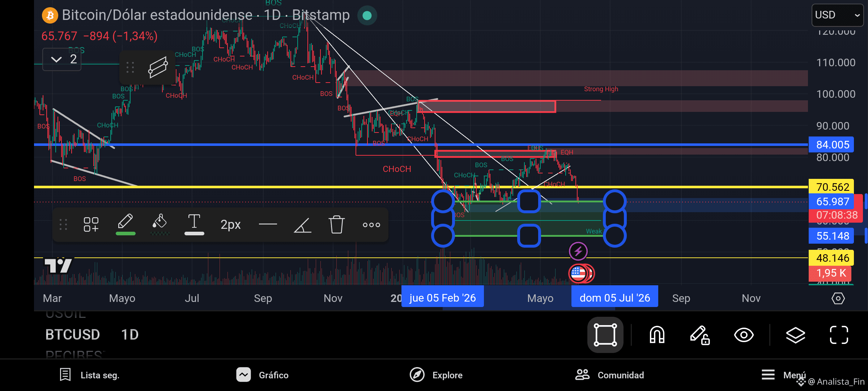
Task: Open the line style selector
Action: (268, 224)
